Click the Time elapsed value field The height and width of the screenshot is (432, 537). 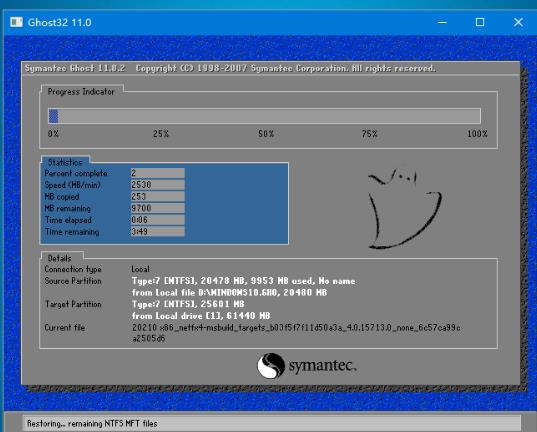(158, 220)
